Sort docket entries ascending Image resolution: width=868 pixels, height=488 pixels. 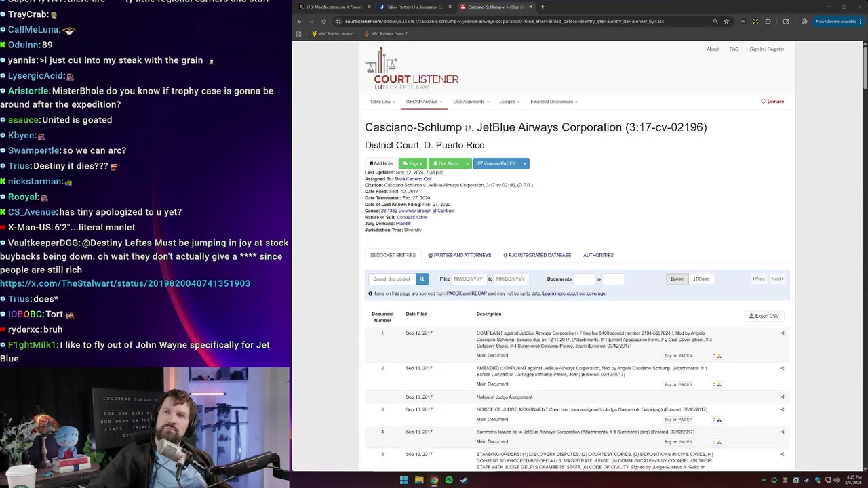pos(677,279)
